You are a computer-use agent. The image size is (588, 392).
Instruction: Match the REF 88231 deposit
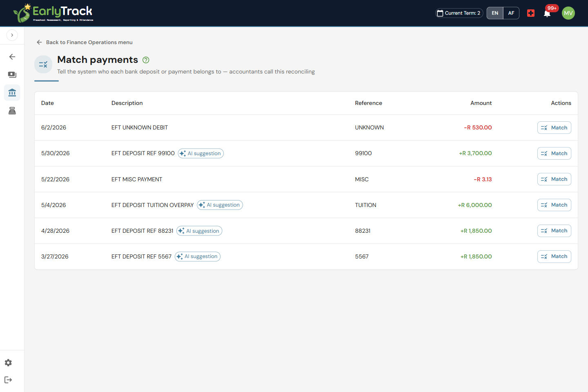pyautogui.click(x=554, y=230)
